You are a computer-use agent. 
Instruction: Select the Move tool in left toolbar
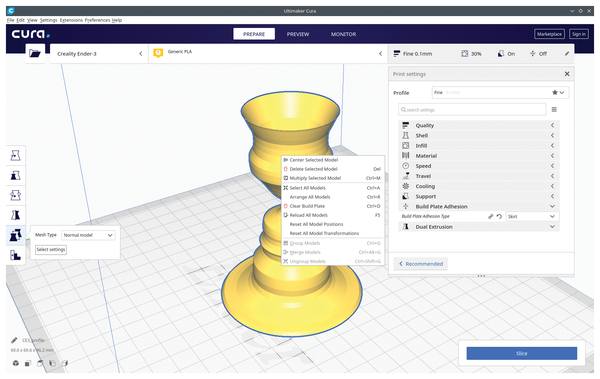pyautogui.click(x=15, y=156)
